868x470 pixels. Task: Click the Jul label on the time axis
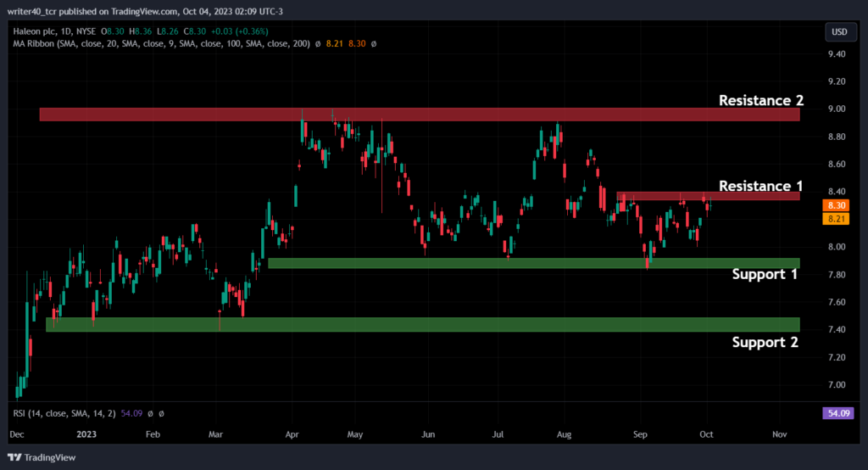click(x=498, y=434)
